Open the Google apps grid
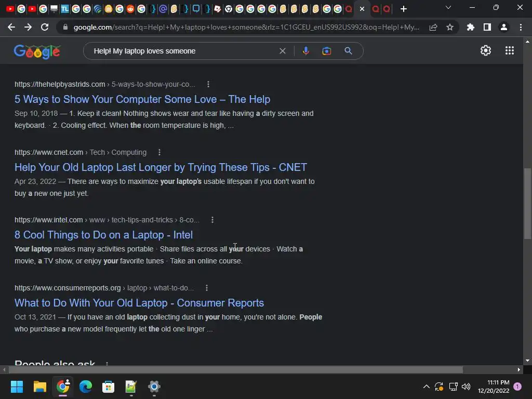Viewport: 532px width, 399px height. pos(509,50)
